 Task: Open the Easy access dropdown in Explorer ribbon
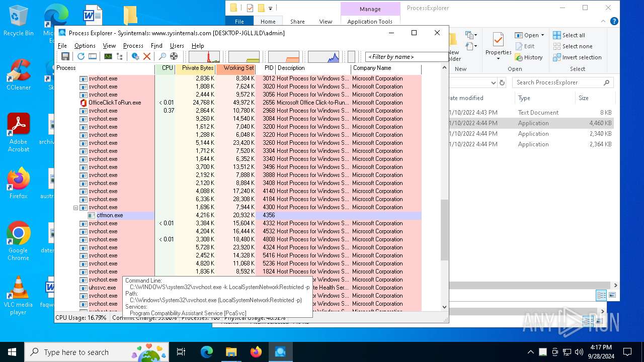tap(471, 47)
